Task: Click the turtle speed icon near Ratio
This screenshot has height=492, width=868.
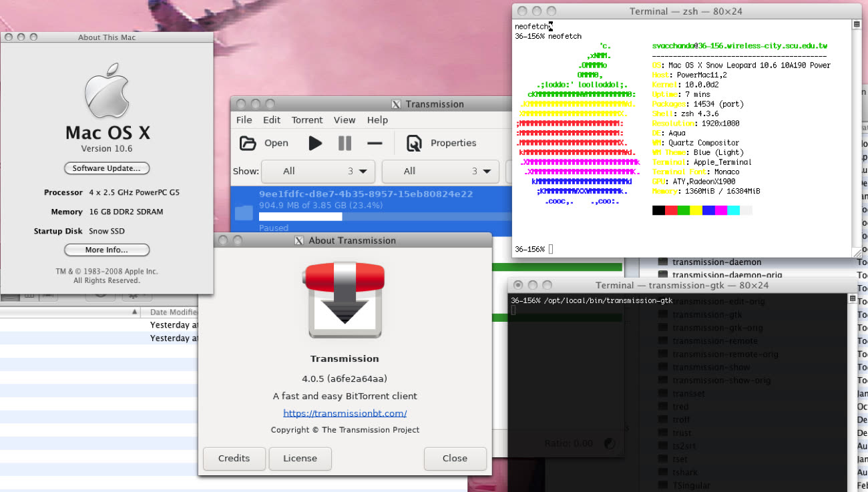Action: pyautogui.click(x=610, y=443)
